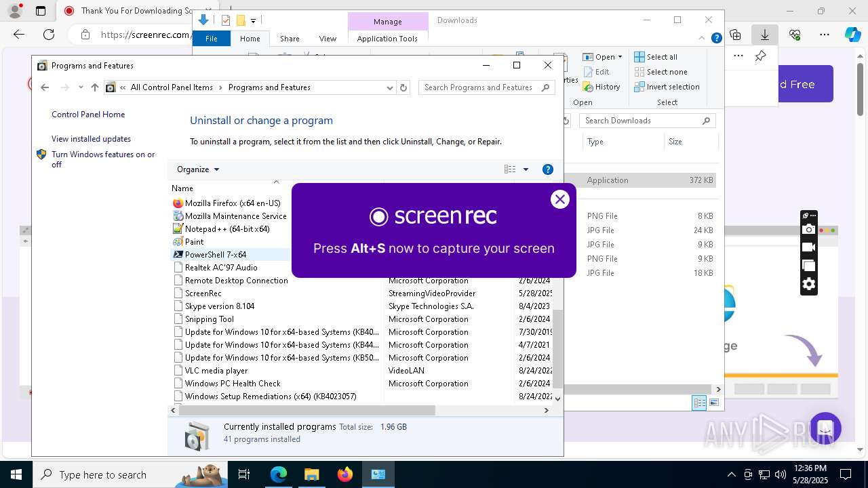Open Turn Windows features on or off
Screen dimensions: 868x488
(103, 159)
